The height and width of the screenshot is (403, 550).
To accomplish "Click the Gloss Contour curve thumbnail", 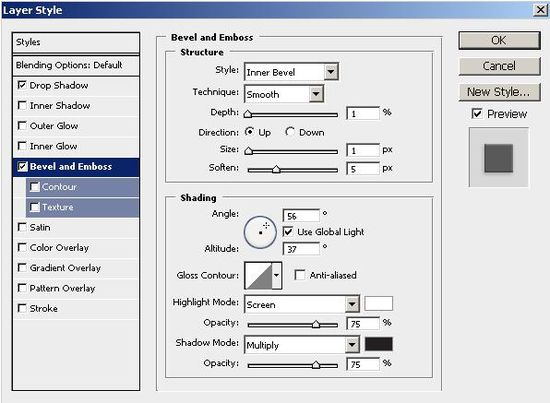I will coord(259,275).
